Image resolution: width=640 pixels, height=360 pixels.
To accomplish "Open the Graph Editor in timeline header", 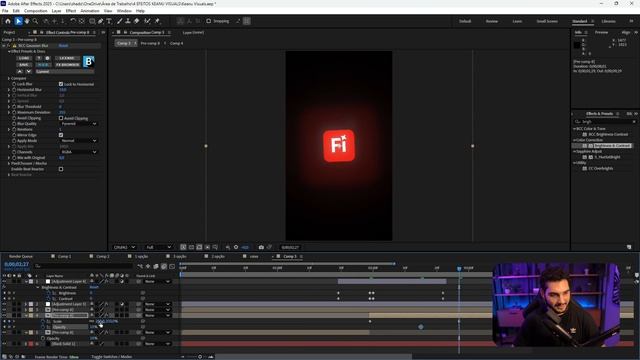I will 172,266.
